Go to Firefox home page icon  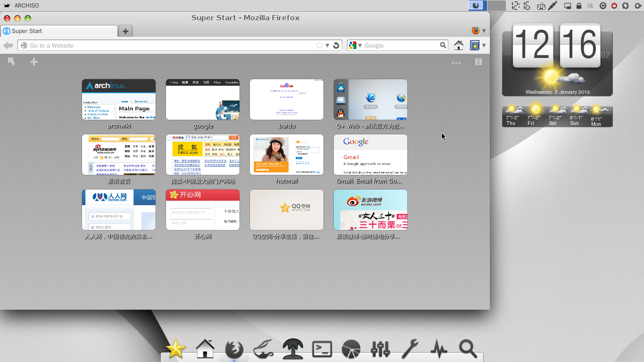click(458, 45)
